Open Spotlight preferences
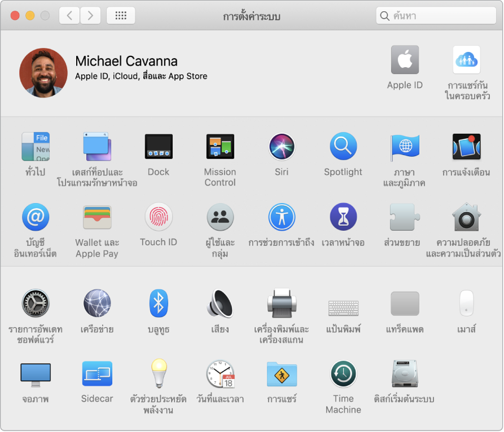 (x=343, y=147)
